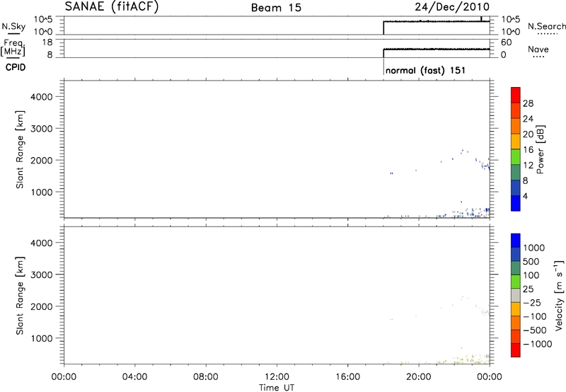Select the "Beam 15" heading
The width and height of the screenshot is (566, 392).
tap(276, 8)
